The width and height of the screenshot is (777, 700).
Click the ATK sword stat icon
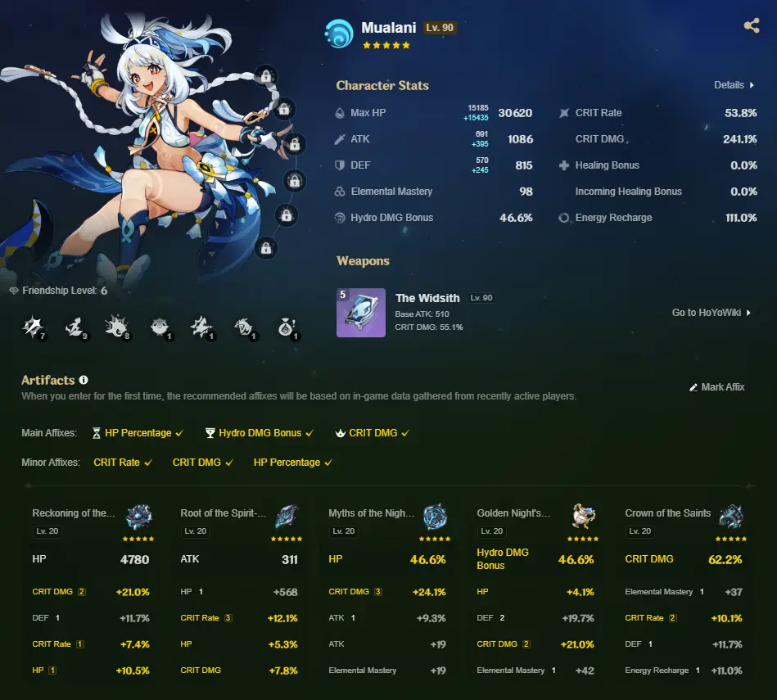[x=340, y=139]
